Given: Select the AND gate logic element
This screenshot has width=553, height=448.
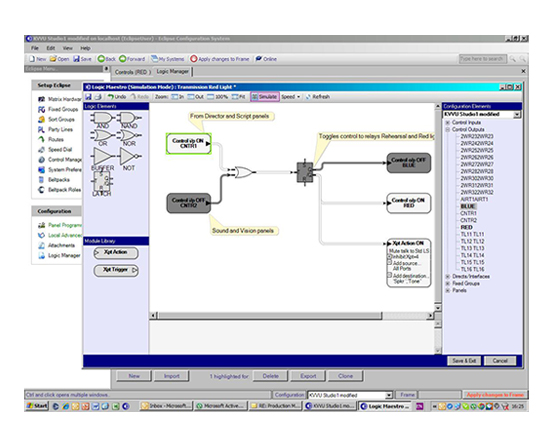Looking at the screenshot, I should pos(102,120).
